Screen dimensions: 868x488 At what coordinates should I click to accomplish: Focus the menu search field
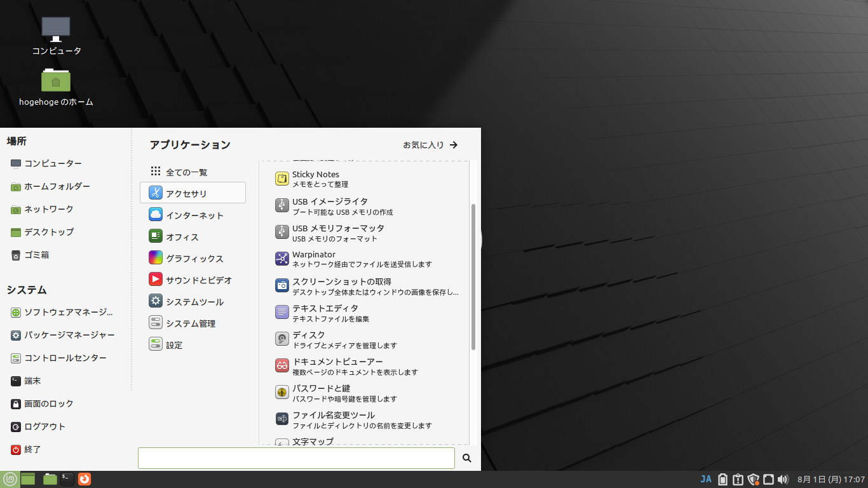point(296,458)
